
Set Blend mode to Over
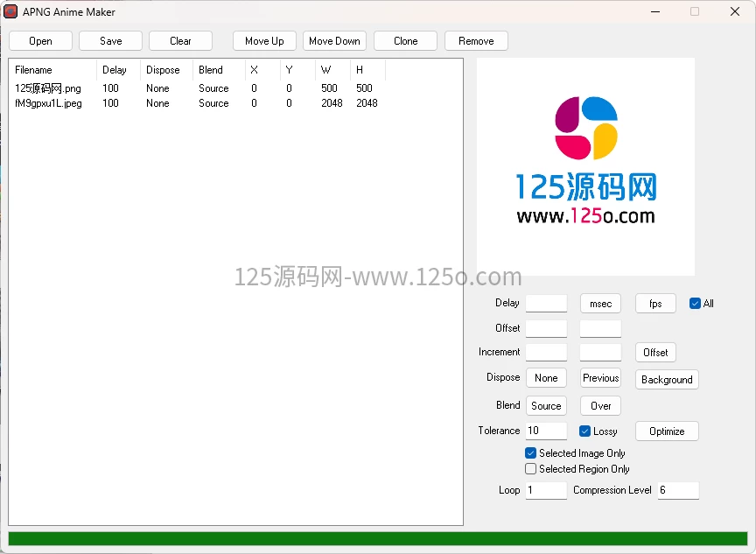coord(600,405)
